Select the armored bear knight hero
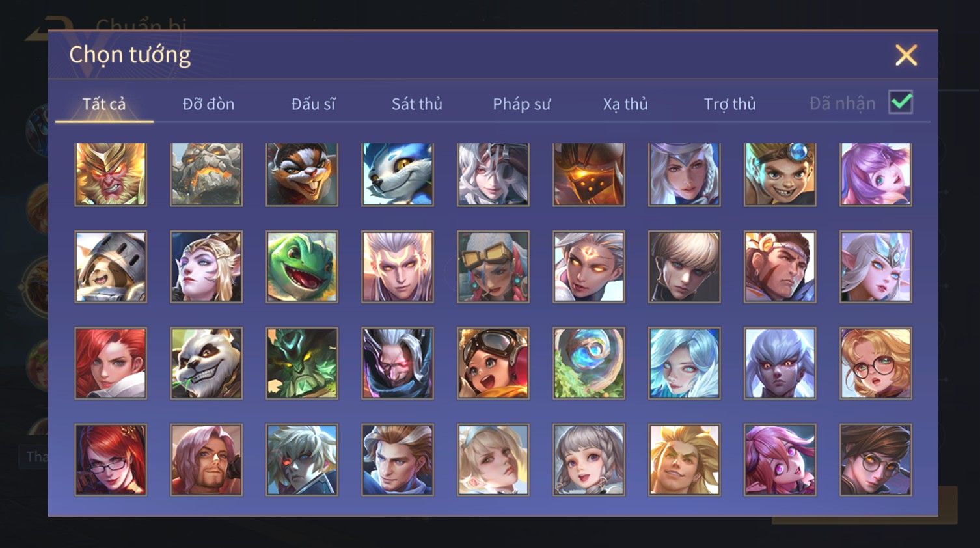 pyautogui.click(x=111, y=267)
